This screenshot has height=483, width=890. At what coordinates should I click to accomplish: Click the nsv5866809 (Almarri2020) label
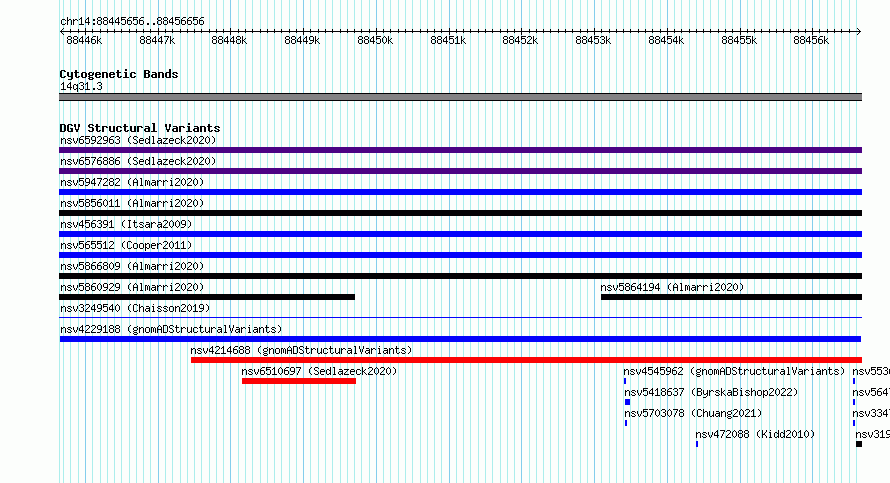tap(132, 266)
